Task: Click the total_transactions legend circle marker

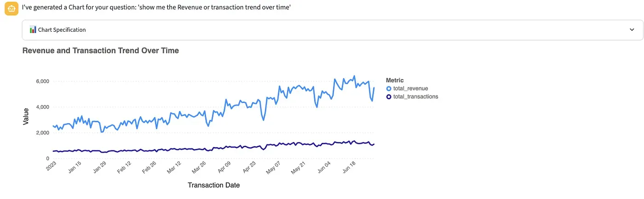Action: [389, 97]
